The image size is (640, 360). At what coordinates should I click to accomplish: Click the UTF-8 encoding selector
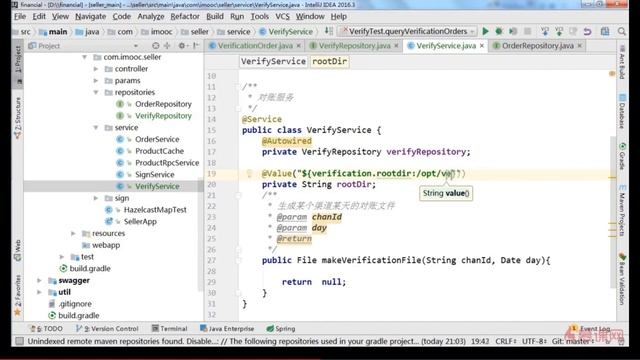point(534,341)
